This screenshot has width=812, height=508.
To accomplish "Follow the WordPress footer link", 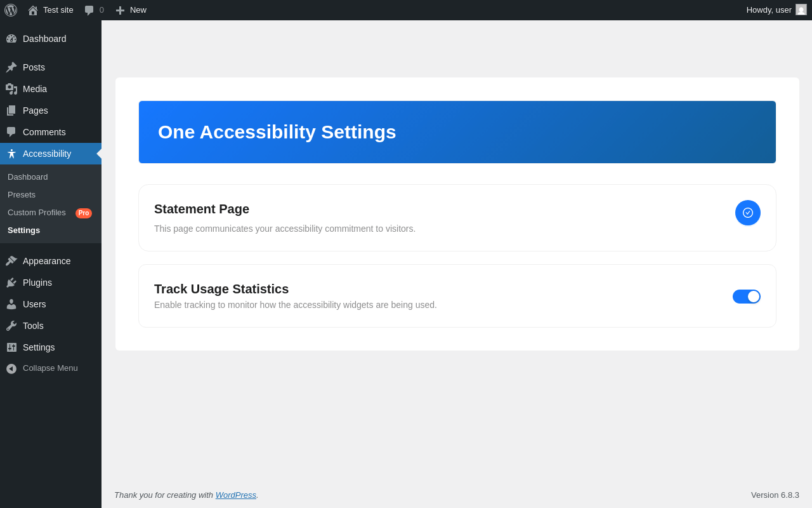I will pos(236,495).
